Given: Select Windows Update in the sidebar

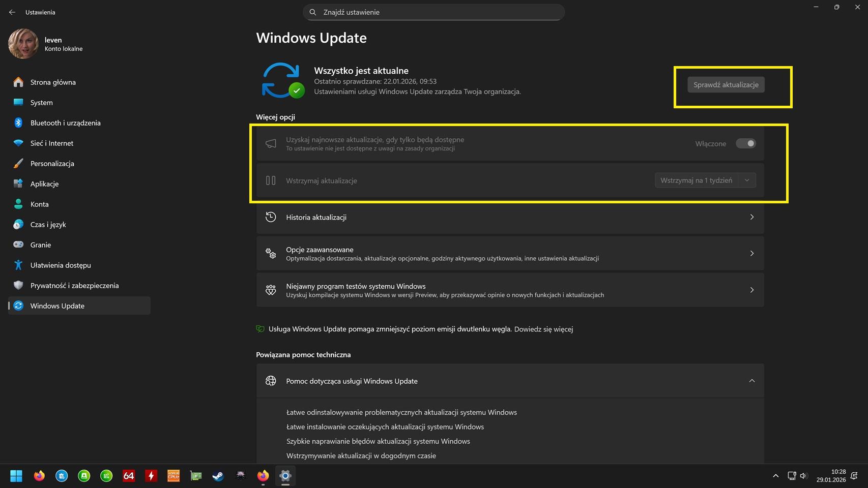Looking at the screenshot, I should [x=79, y=306].
